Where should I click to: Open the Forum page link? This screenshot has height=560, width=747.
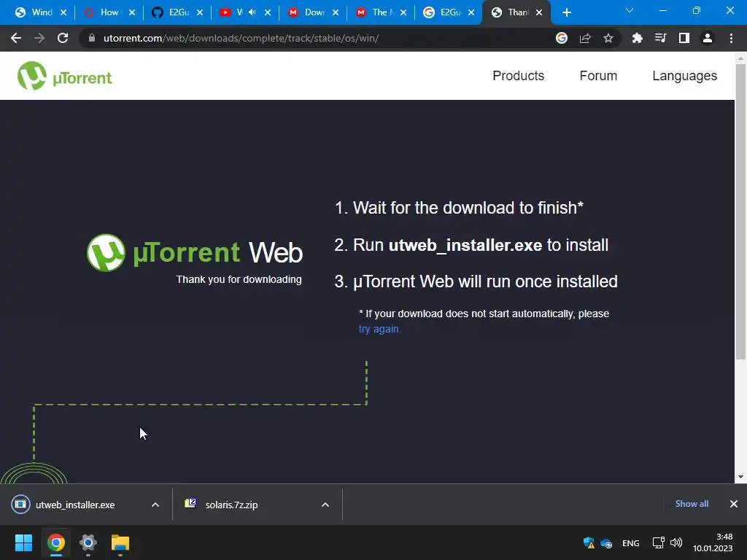pos(598,76)
